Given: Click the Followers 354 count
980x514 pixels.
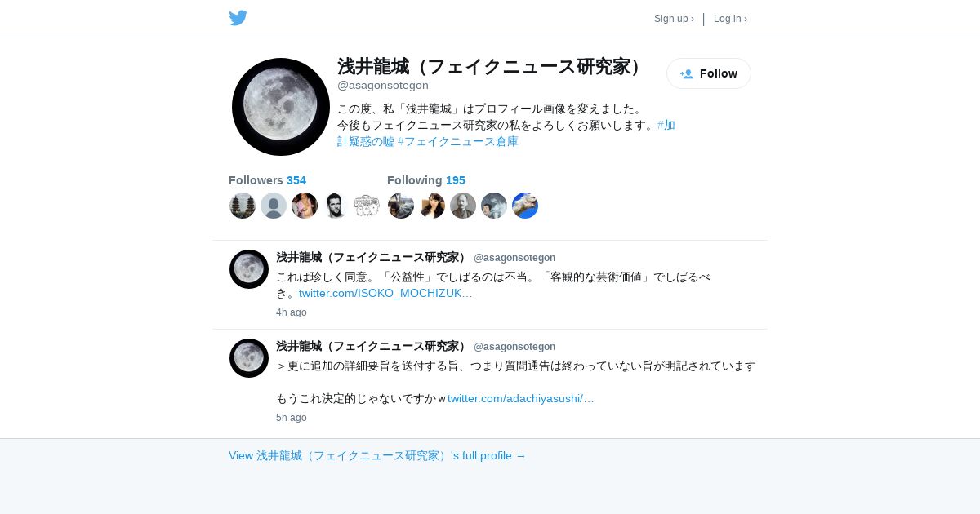Looking at the screenshot, I should (267, 180).
